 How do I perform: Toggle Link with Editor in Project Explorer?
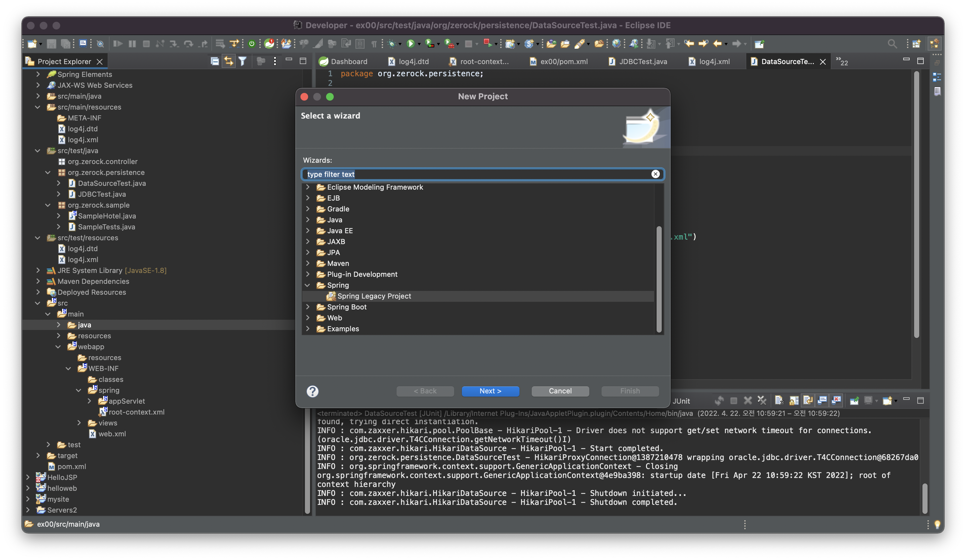click(x=228, y=61)
